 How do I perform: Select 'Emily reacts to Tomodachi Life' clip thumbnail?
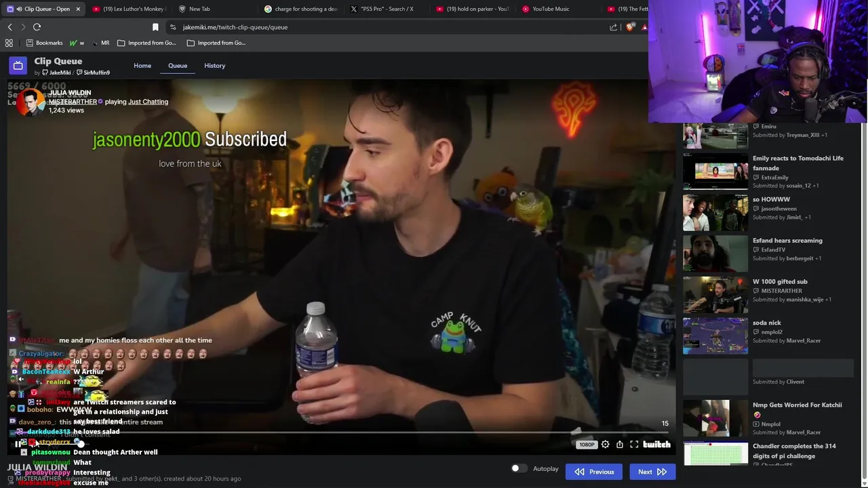[715, 171]
